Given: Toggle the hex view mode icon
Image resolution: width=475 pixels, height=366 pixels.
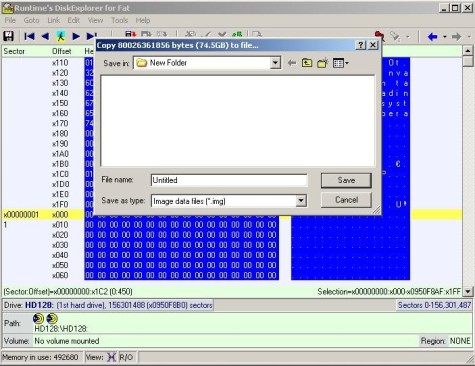Looking at the screenshot, I should point(111,357).
